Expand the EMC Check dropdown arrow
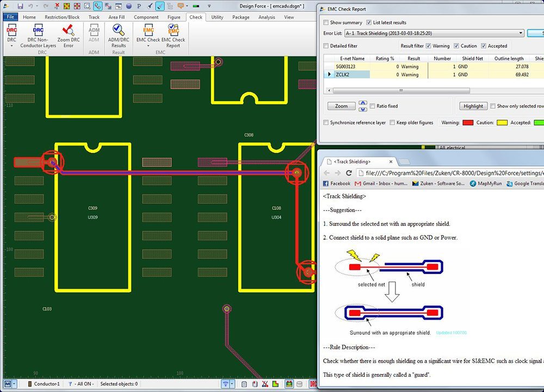544x392 pixels. [148, 46]
